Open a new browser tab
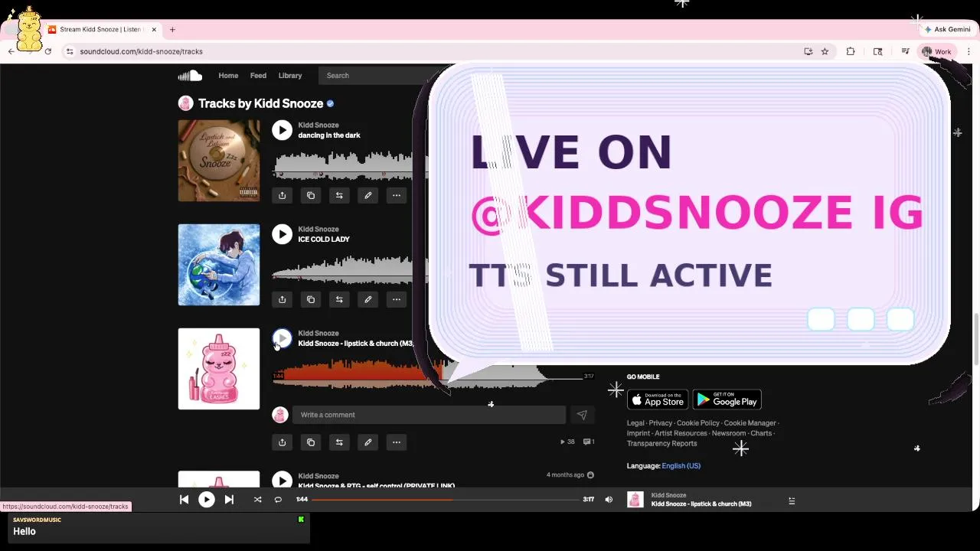Viewport: 980px width, 551px height. [172, 29]
